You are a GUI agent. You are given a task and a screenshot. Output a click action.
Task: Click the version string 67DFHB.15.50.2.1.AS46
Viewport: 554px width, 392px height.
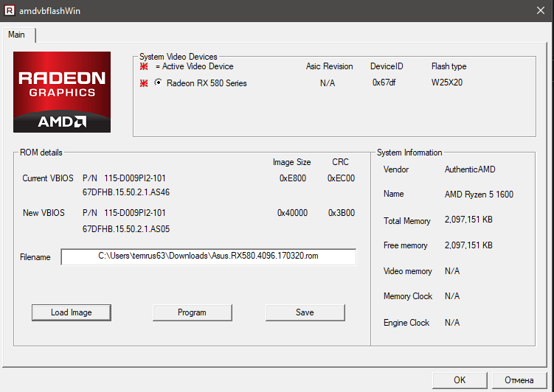click(x=126, y=192)
